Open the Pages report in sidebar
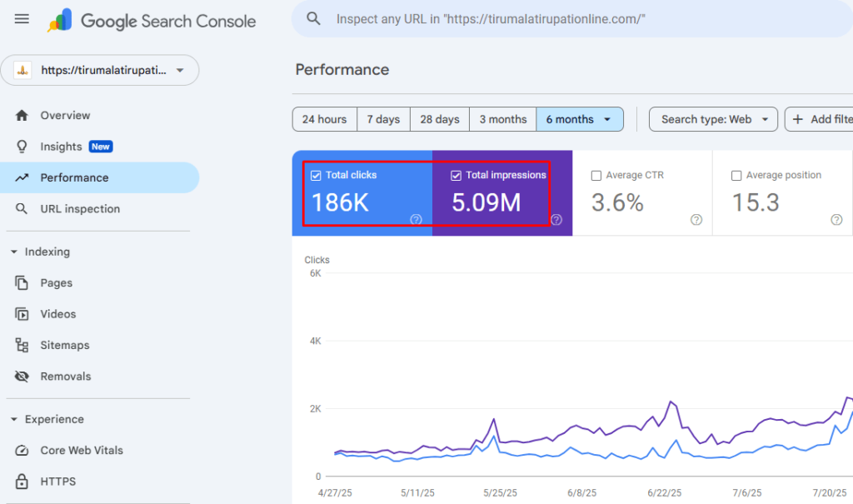The height and width of the screenshot is (504, 853). [x=56, y=283]
